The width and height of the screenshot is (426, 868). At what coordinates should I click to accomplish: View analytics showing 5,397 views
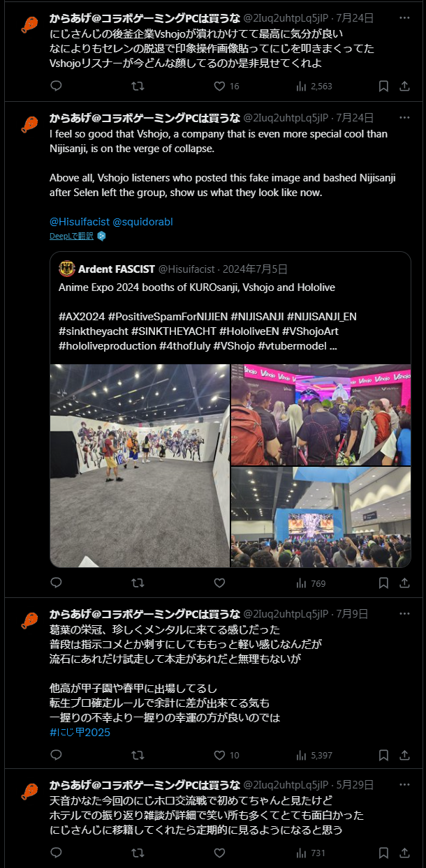coord(314,755)
